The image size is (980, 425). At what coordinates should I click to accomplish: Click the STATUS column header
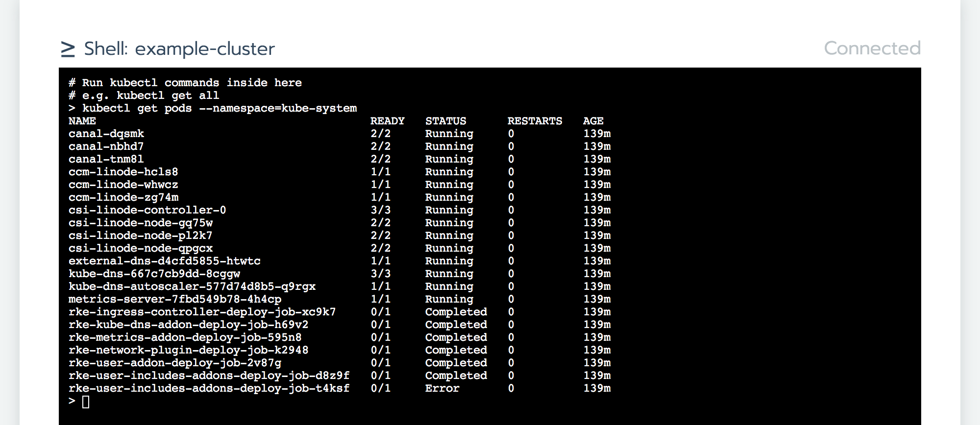[445, 121]
